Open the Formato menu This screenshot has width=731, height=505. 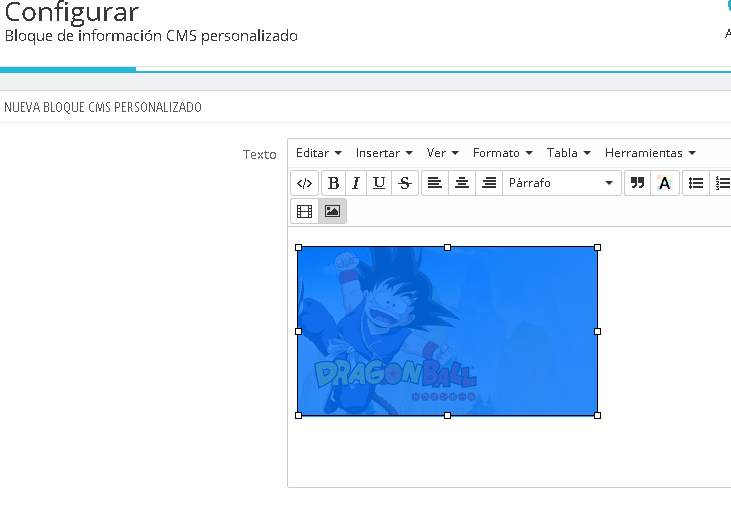tap(503, 153)
